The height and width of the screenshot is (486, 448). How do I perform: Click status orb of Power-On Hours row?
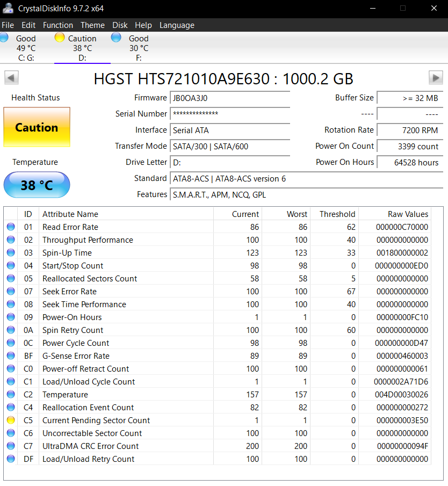coord(11,317)
